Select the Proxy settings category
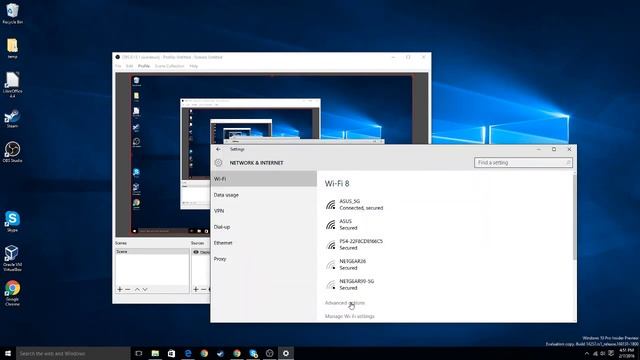This screenshot has height=360, width=640. 264,259
